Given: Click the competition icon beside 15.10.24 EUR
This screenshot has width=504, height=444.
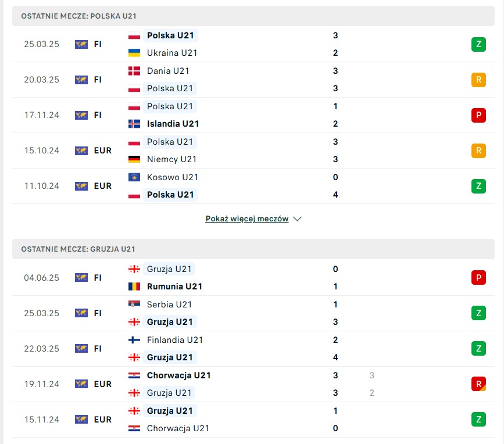Looking at the screenshot, I should [x=81, y=151].
